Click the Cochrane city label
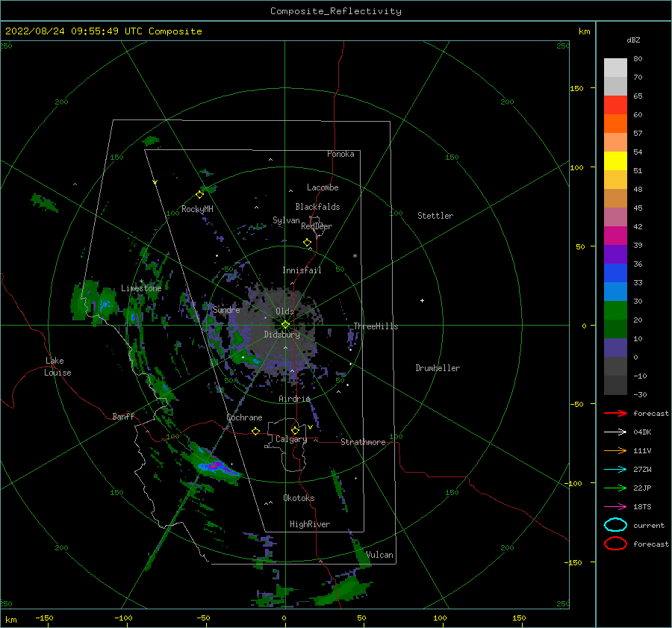 coord(244,417)
